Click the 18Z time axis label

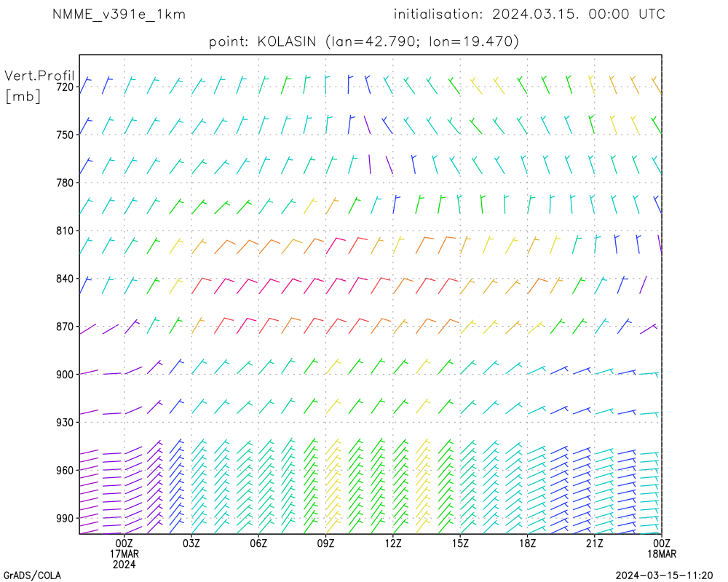[527, 543]
